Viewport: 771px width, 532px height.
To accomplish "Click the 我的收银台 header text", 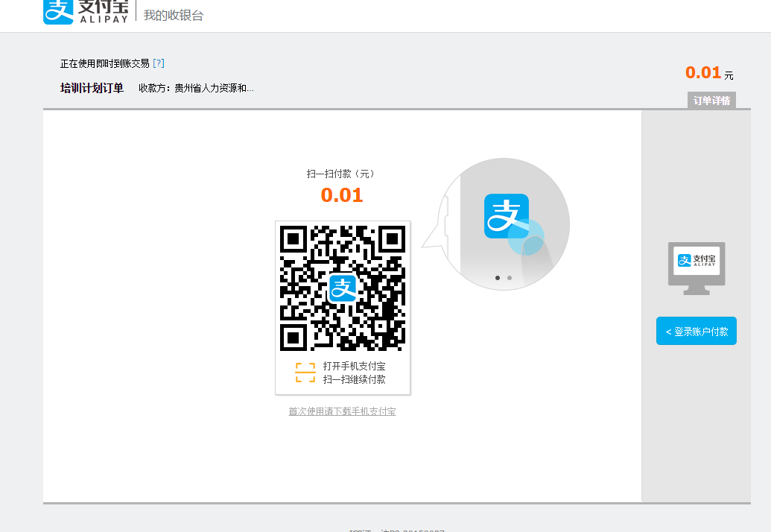I will coord(174,15).
